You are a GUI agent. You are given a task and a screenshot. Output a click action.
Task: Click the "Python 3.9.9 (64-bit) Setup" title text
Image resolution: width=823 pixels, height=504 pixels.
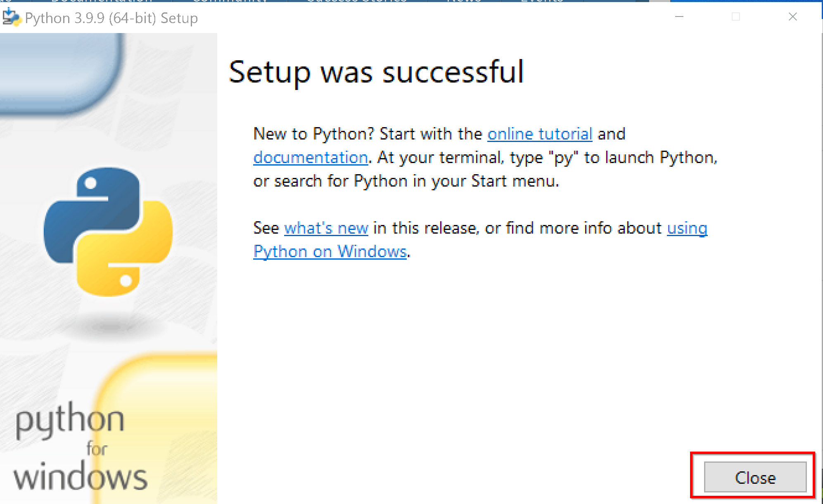(x=111, y=18)
